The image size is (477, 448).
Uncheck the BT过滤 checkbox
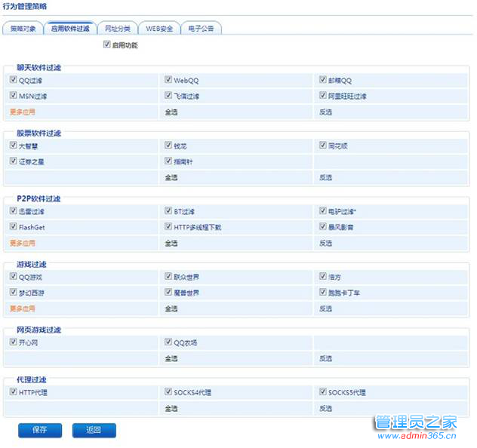click(168, 211)
